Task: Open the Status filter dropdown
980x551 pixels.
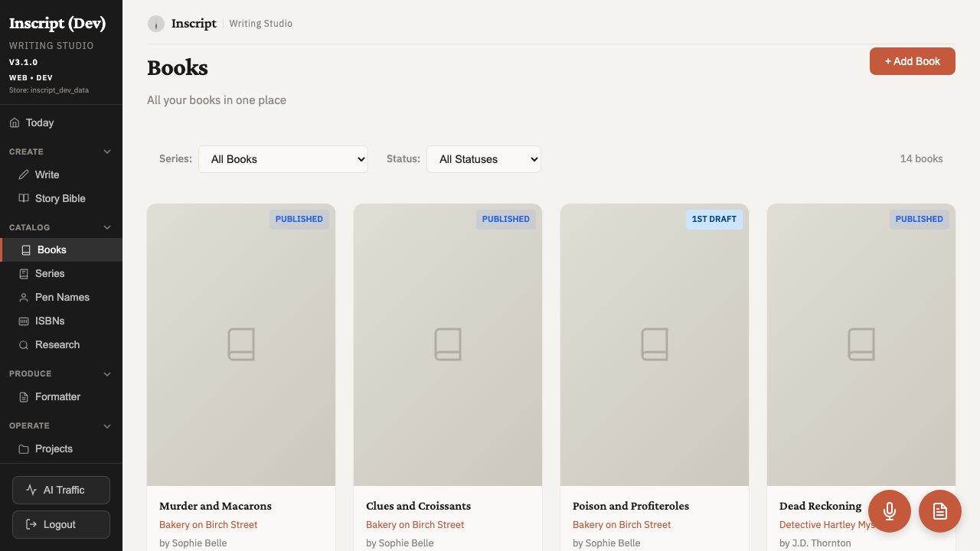Action: pos(484,159)
